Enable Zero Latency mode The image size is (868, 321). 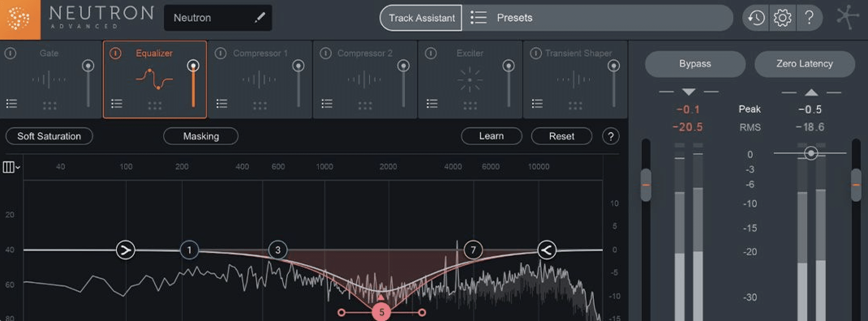(805, 64)
